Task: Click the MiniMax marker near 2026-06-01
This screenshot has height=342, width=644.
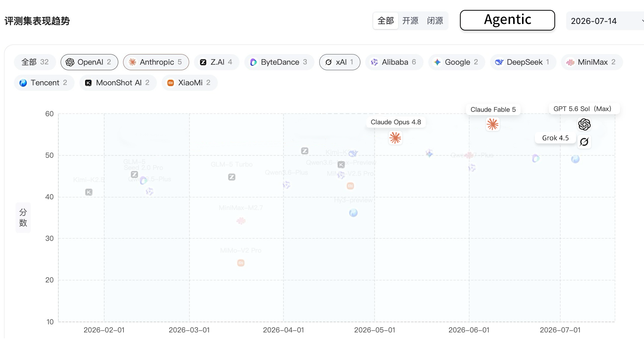Action: pos(469,156)
